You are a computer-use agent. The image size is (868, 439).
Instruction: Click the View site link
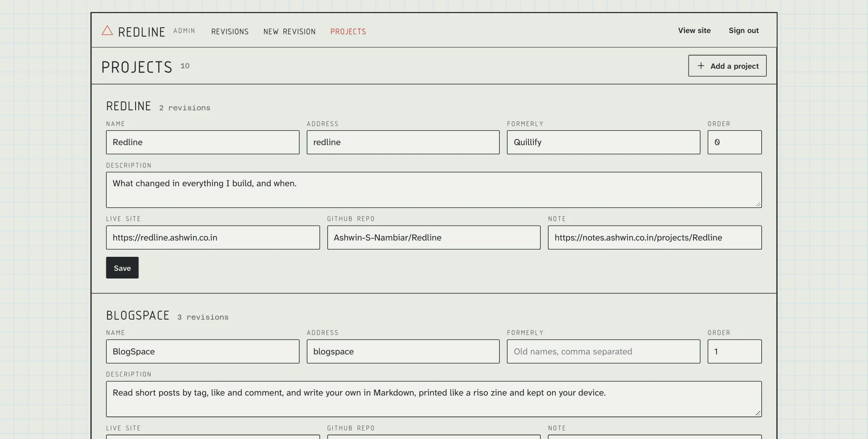(x=694, y=30)
